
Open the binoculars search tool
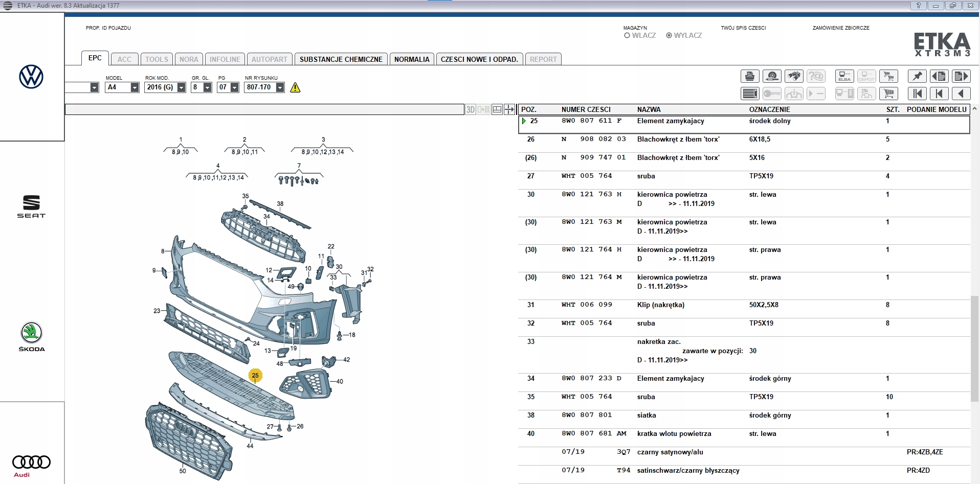tap(794, 77)
